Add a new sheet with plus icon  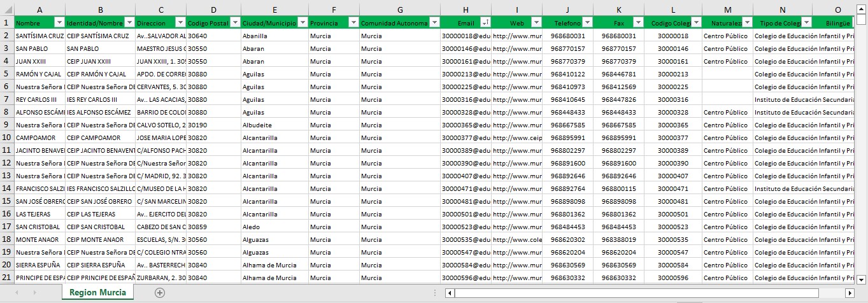(x=160, y=293)
